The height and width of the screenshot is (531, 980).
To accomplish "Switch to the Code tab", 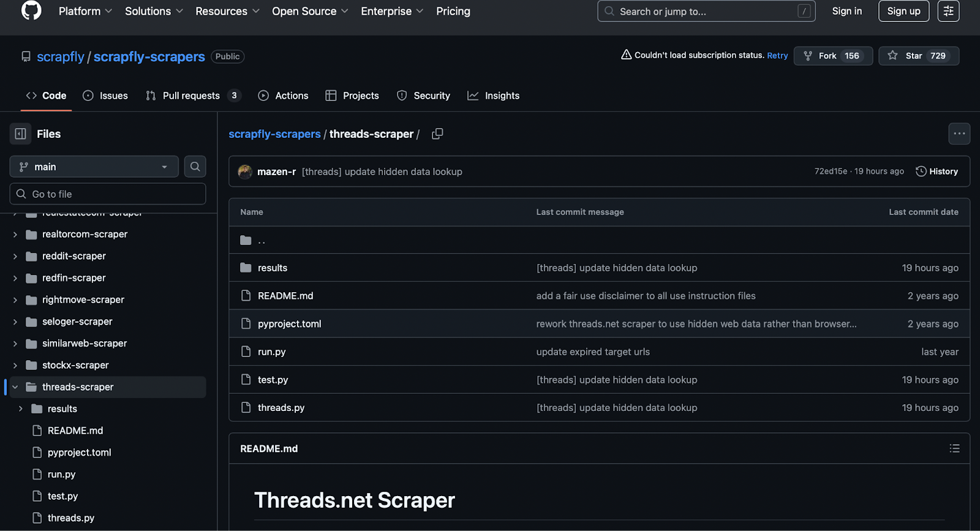I will pyautogui.click(x=46, y=96).
